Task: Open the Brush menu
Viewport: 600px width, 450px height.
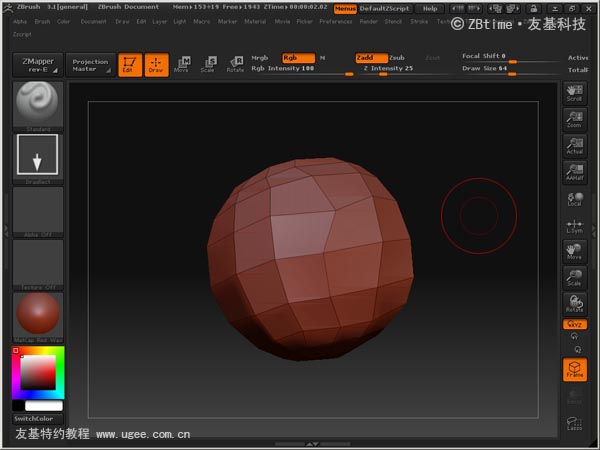Action: (x=42, y=21)
